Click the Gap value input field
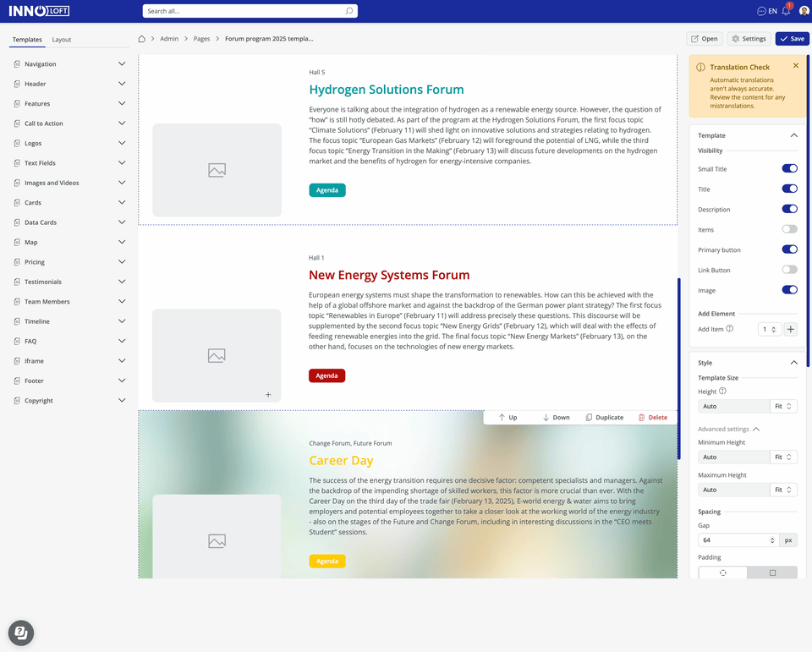Viewport: 812px width, 652px height. [732, 540]
